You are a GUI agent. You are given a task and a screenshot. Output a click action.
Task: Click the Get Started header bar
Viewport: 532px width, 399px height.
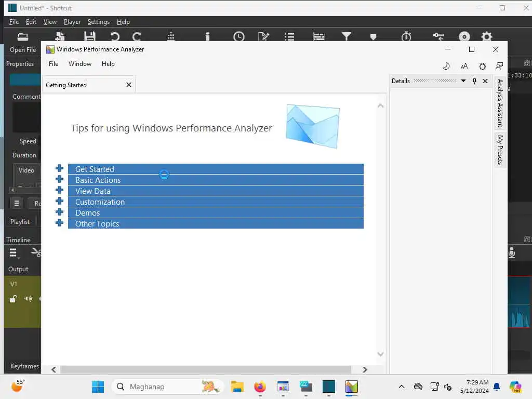[x=216, y=169]
